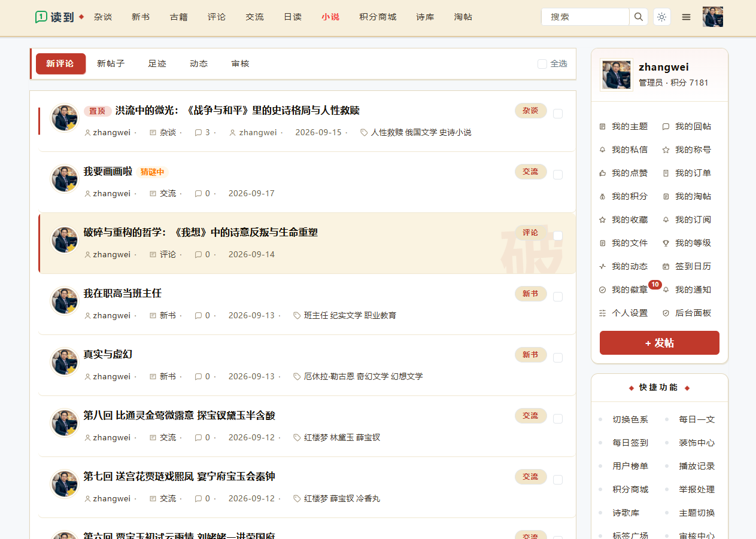The image size is (756, 539).
Task: Click the 我的回帖 speech bubble icon
Action: click(666, 126)
